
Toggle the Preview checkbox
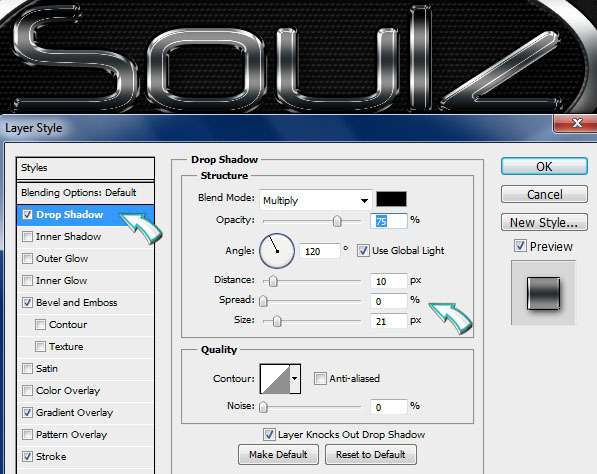(x=520, y=246)
